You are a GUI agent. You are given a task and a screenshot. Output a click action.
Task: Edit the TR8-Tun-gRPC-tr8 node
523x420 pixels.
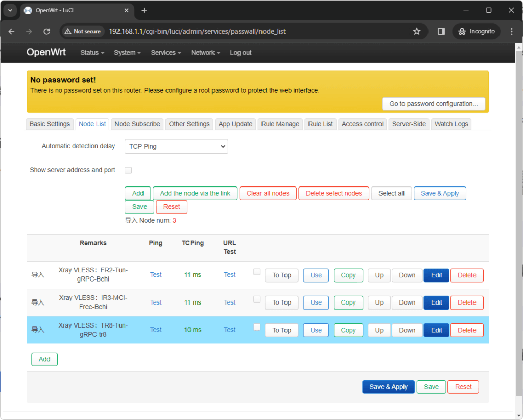point(436,330)
